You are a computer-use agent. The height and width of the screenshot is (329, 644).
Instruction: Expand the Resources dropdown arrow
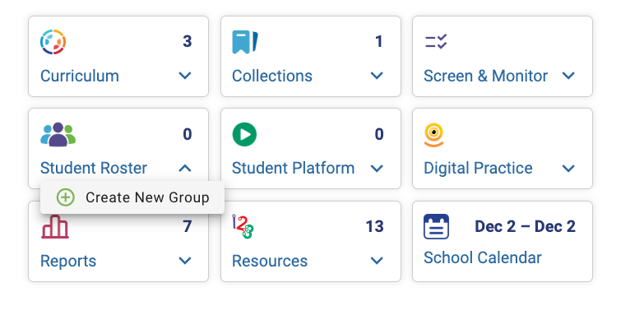point(377,261)
